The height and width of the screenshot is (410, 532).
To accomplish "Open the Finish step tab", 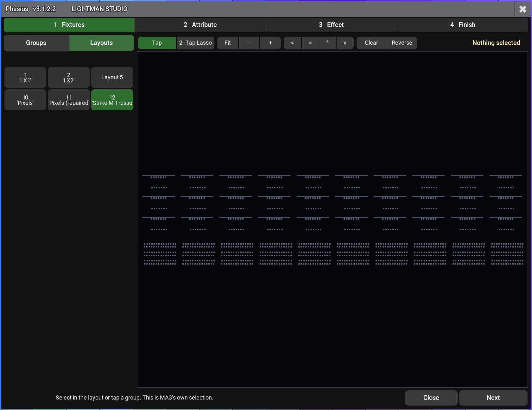I will pyautogui.click(x=463, y=25).
